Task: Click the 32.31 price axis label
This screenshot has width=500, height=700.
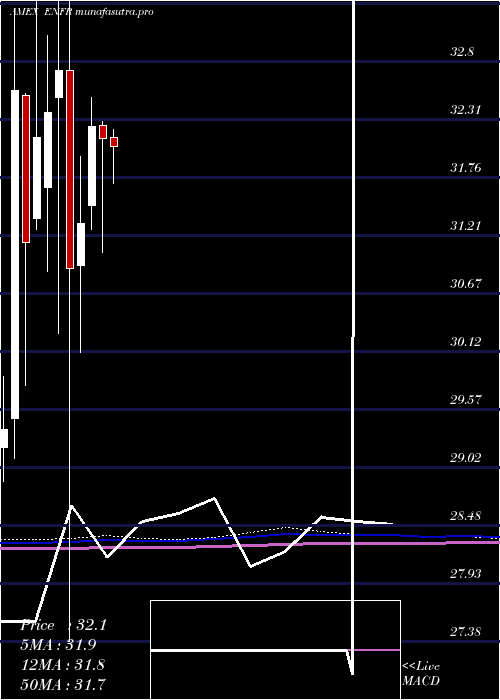Action: [x=466, y=109]
